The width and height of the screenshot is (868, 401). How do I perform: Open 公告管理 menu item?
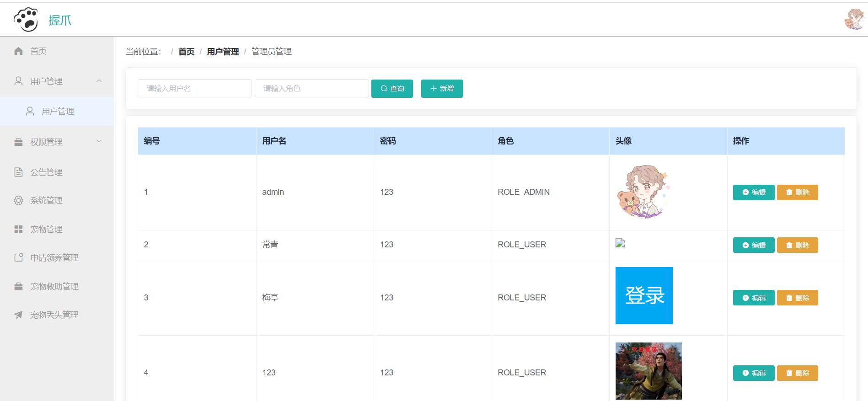(x=57, y=172)
